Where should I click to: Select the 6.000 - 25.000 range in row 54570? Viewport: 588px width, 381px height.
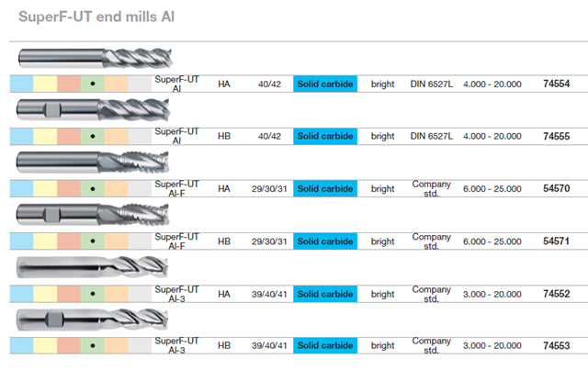(x=492, y=188)
